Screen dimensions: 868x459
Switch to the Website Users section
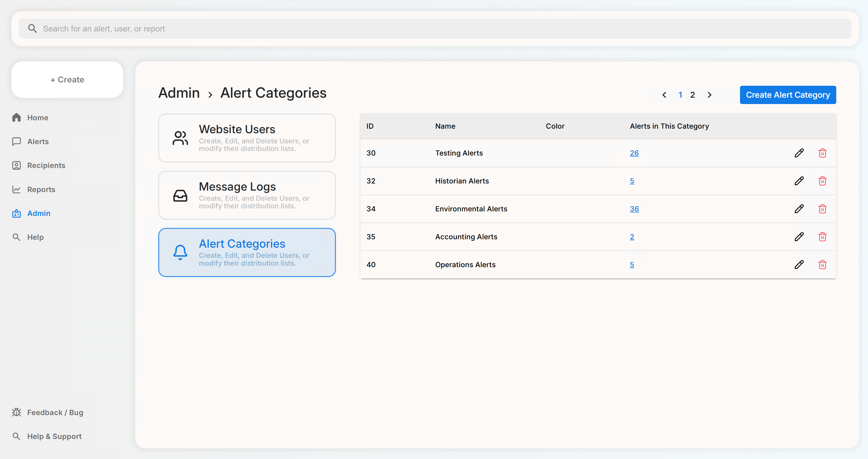247,138
